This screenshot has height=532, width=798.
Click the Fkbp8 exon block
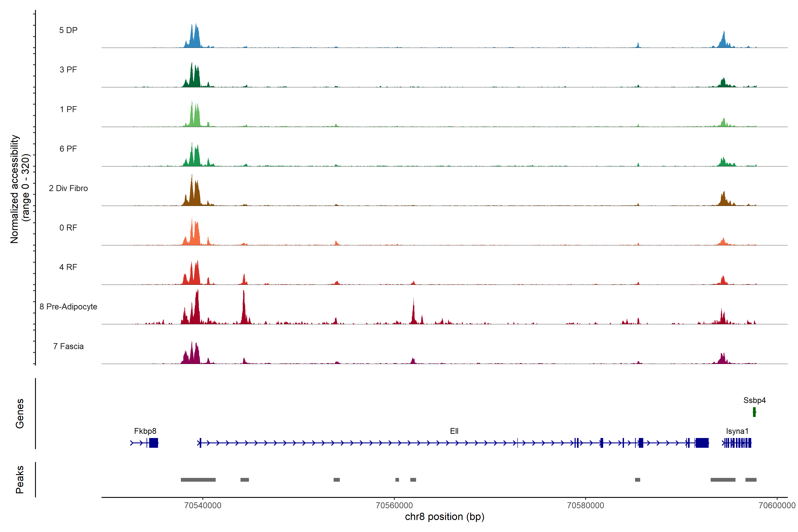tap(153, 443)
